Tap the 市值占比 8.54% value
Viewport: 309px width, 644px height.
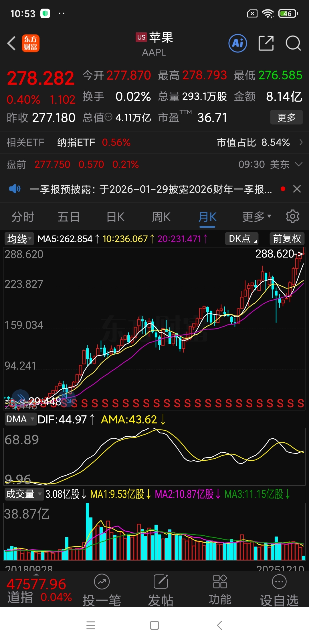[253, 142]
